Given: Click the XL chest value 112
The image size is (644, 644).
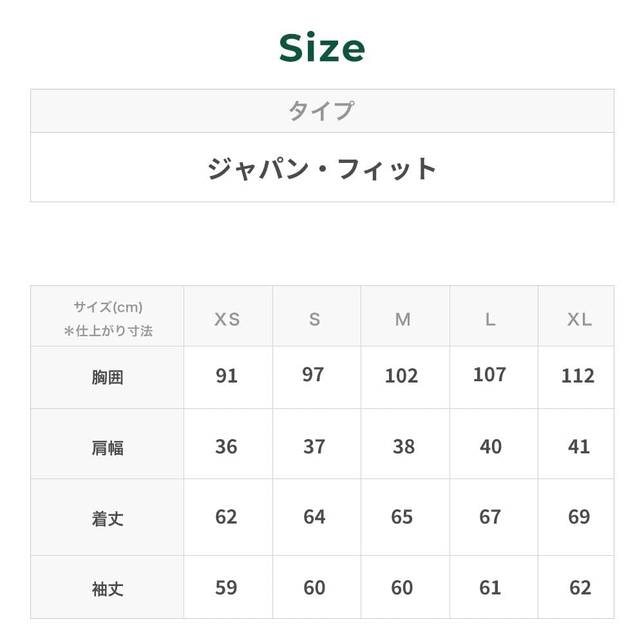Looking at the screenshot, I should [x=578, y=376].
